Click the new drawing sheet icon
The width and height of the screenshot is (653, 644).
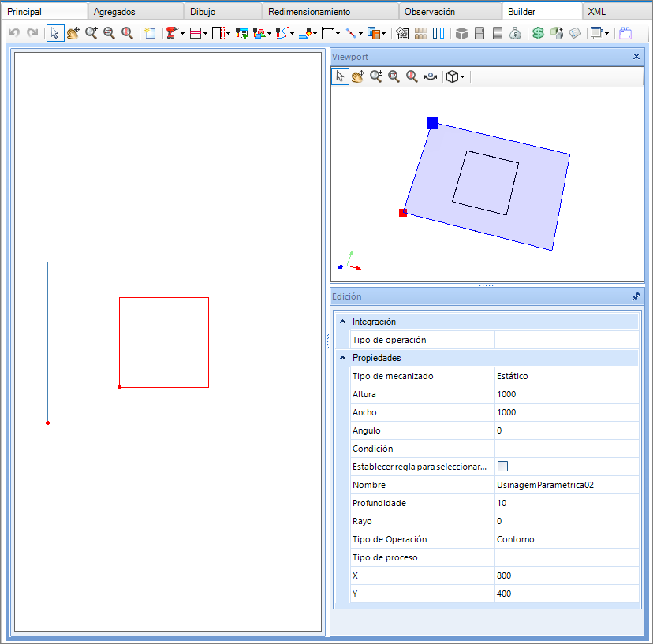click(x=150, y=33)
